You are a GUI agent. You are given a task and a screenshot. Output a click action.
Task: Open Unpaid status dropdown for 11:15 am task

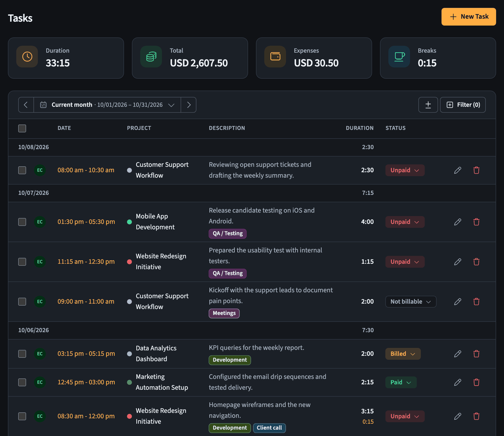point(405,262)
